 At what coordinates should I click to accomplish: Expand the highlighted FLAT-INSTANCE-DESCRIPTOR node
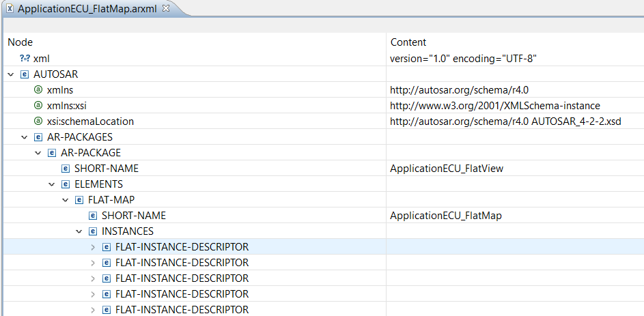click(x=93, y=247)
